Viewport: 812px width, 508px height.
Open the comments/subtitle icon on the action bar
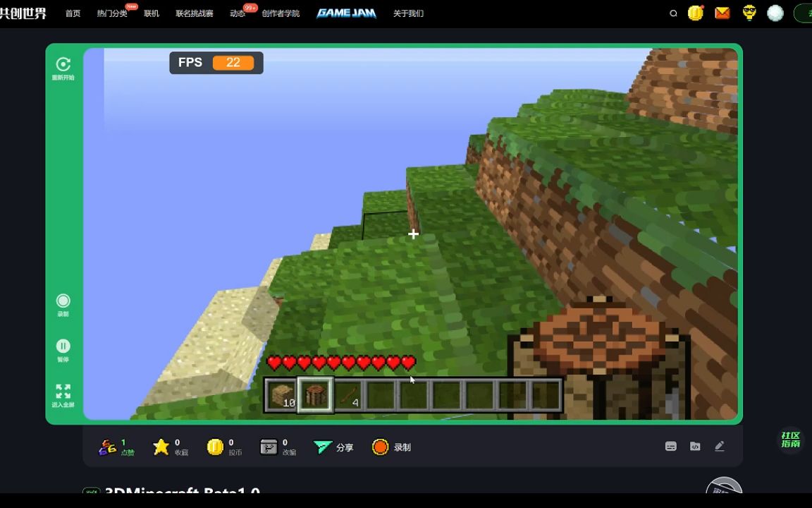670,447
